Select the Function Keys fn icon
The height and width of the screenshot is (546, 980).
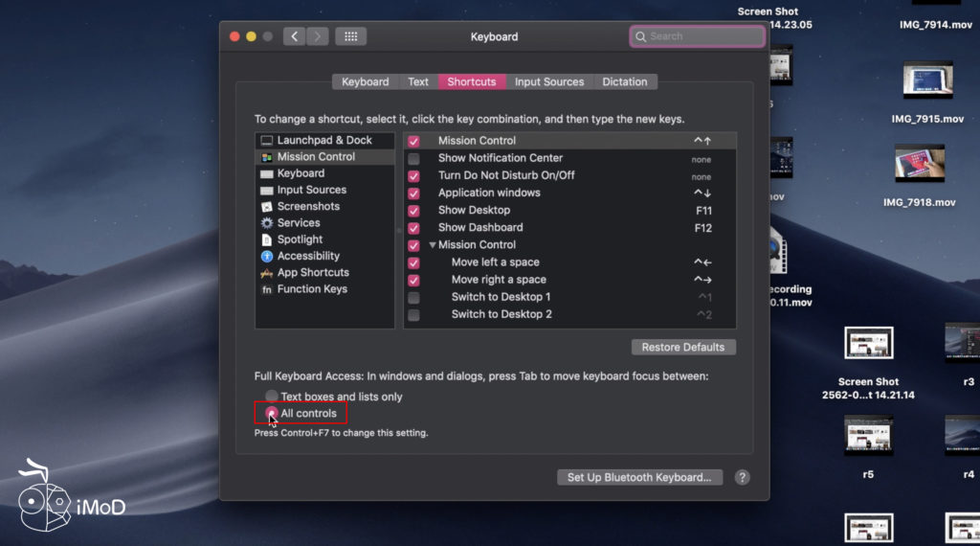point(267,289)
